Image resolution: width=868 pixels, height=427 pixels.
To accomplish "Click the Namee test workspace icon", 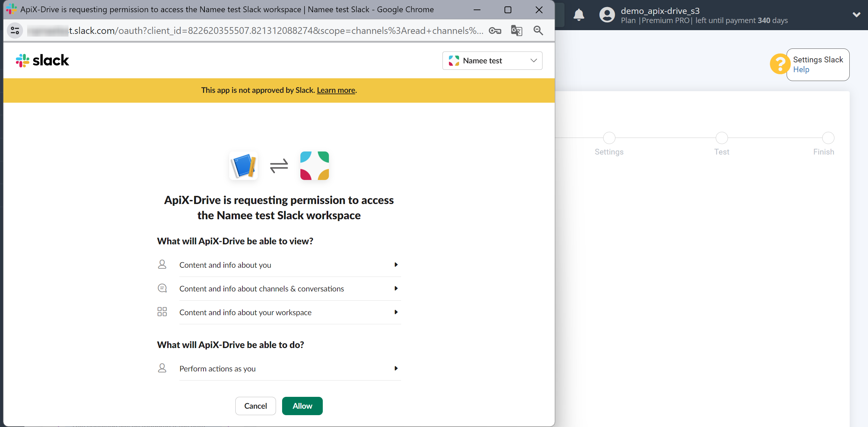I will point(454,60).
